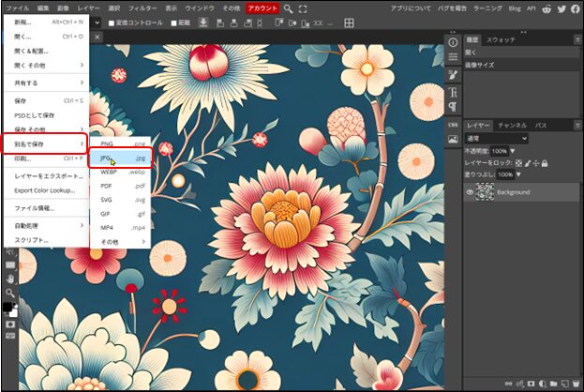Toggle lock image pixels brush icon

tap(528, 163)
